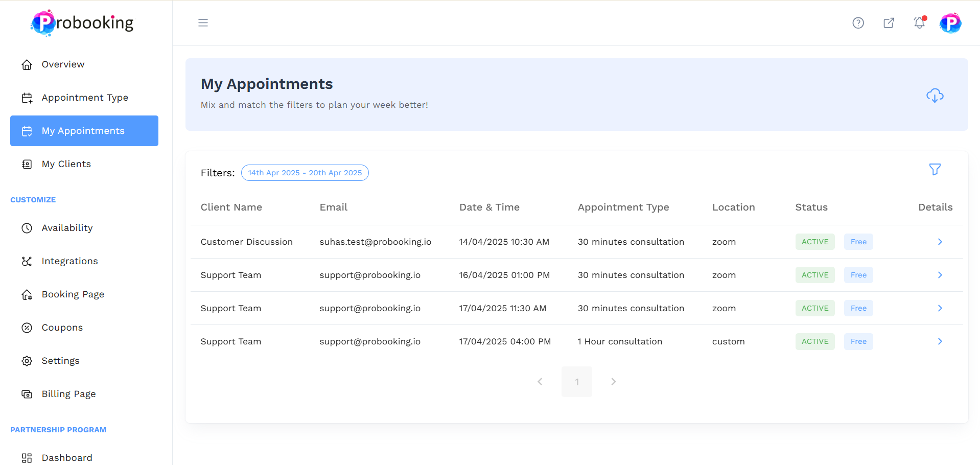This screenshot has width=980, height=465.
Task: Open the Integrations page
Action: 69,261
